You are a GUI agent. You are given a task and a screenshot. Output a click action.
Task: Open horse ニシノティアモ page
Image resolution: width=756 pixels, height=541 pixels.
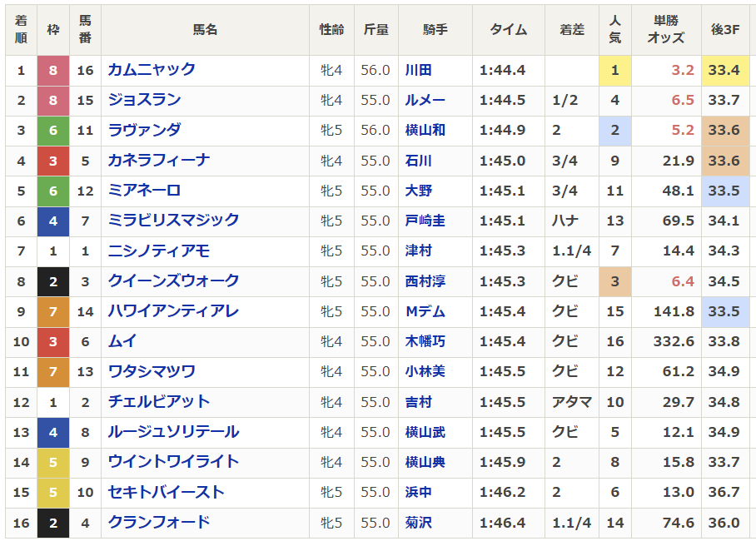point(159,251)
